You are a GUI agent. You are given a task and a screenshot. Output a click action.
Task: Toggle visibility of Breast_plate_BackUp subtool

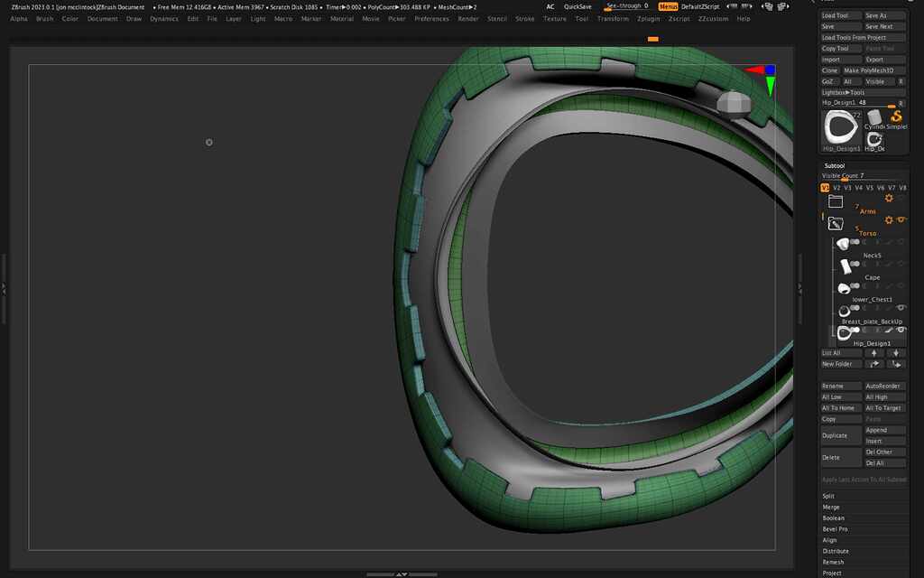[x=901, y=308]
